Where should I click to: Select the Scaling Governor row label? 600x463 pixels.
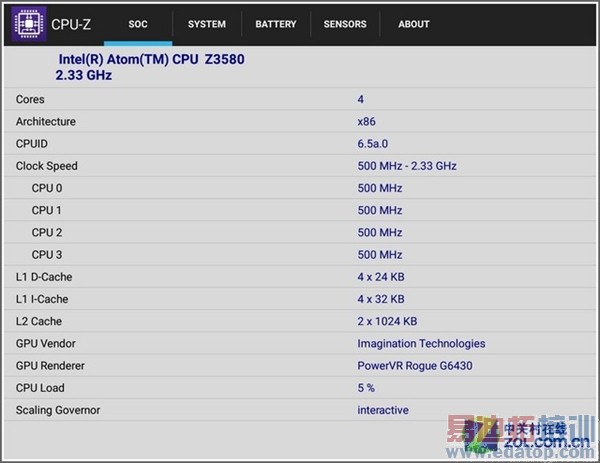coord(58,410)
